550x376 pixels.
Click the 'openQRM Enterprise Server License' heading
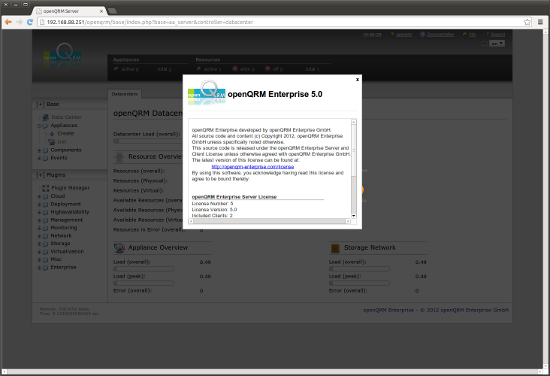(234, 197)
